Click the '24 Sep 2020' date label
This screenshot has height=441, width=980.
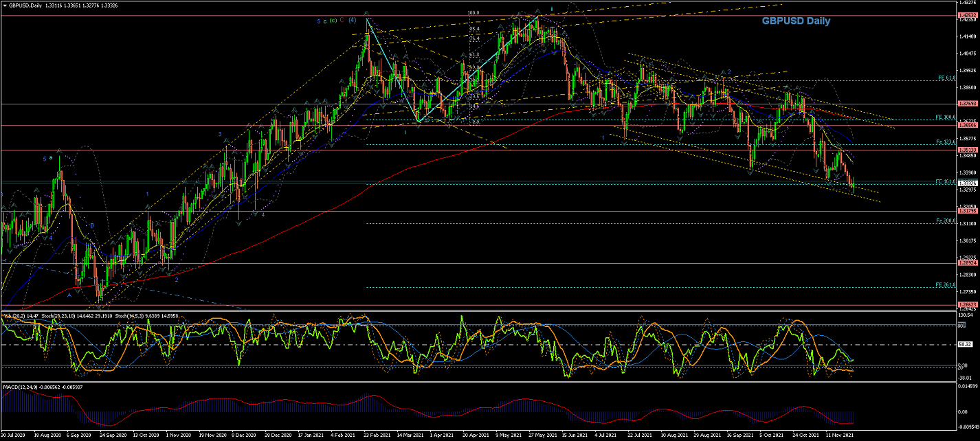113,436
